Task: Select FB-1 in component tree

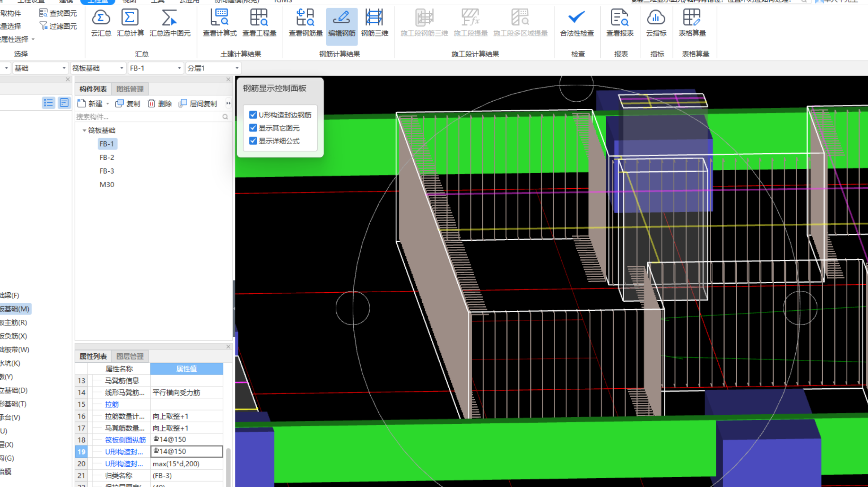Action: pos(107,144)
